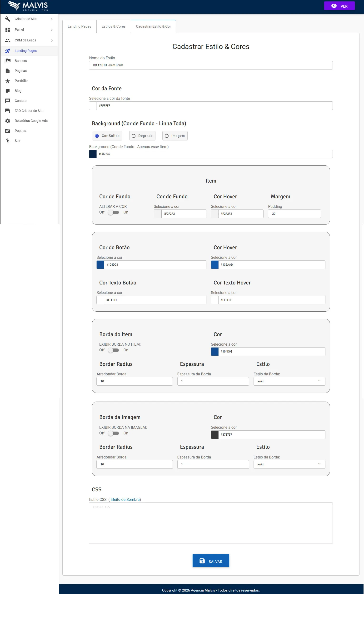This screenshot has height=622, width=364.
Task: Click the Popups icon in sidebar
Action: (x=8, y=131)
